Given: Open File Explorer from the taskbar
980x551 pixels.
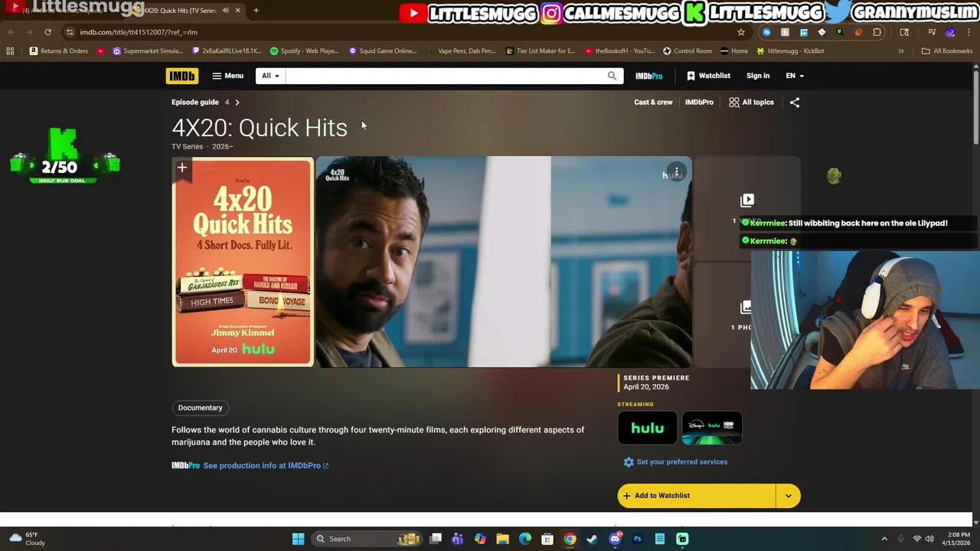Looking at the screenshot, I should pos(502,539).
